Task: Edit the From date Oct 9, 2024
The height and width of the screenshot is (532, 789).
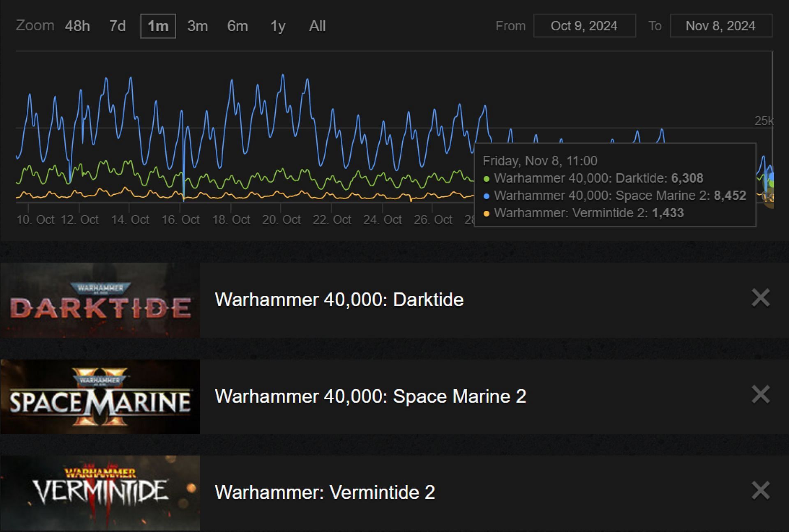Action: (x=584, y=25)
